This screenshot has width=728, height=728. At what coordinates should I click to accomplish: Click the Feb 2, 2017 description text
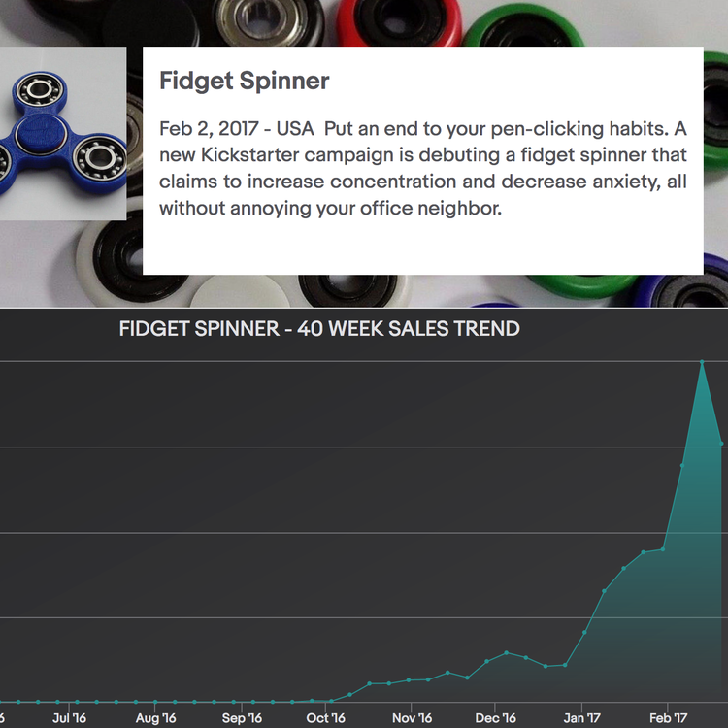[x=422, y=168]
